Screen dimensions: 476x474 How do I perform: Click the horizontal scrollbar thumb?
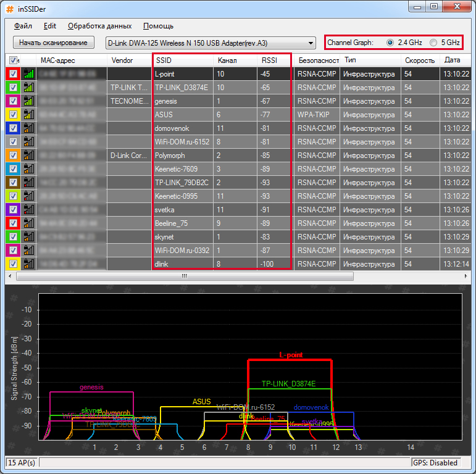point(185,276)
